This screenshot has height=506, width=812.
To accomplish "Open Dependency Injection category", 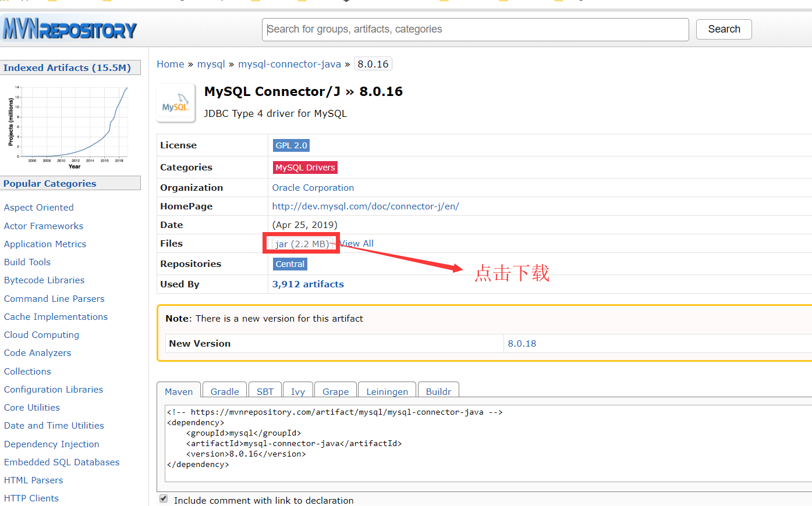I will (52, 444).
